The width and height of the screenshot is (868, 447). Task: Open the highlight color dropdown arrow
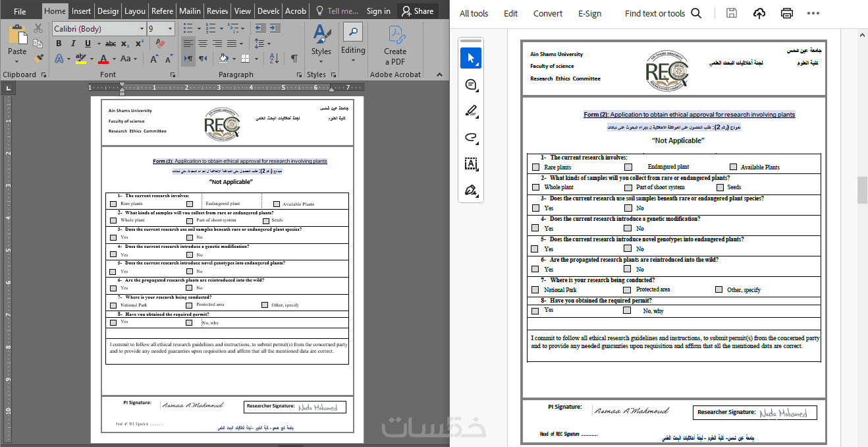click(x=92, y=59)
